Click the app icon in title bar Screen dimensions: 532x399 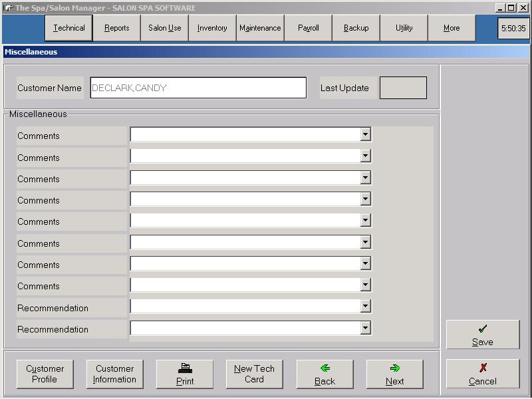8,8
